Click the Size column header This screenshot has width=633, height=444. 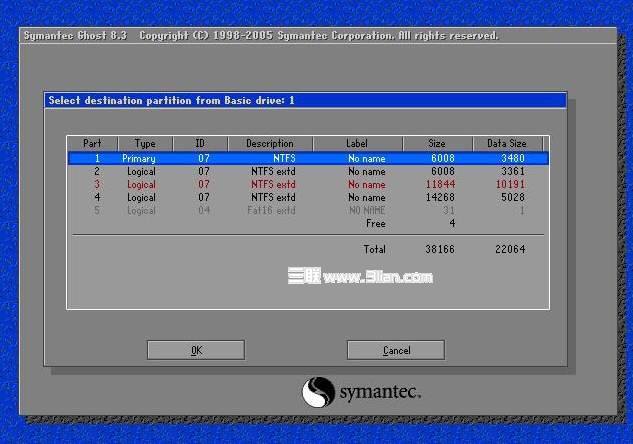[437, 143]
